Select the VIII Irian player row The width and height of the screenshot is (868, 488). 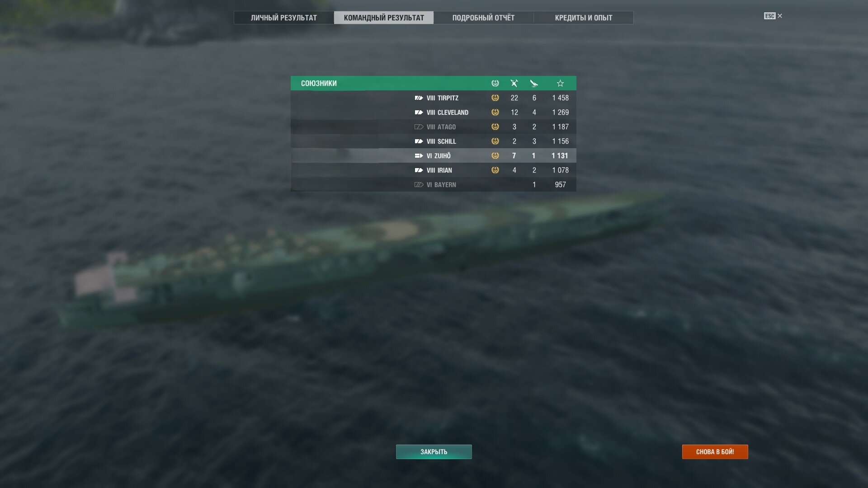tap(434, 170)
